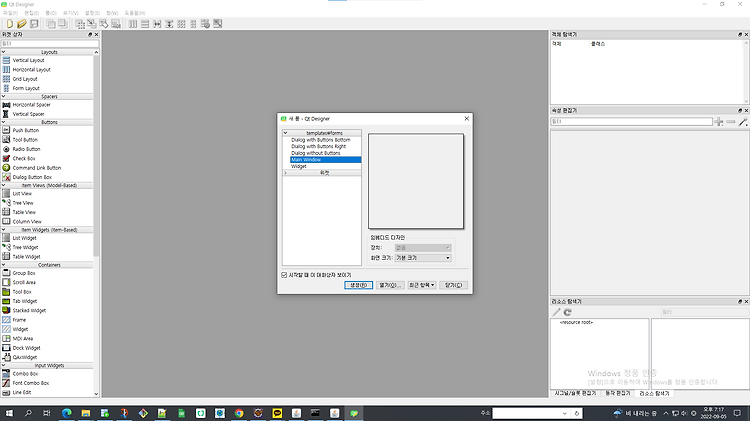Select the Edit Tab Order mode icon
The image size is (750, 421).
[116, 23]
